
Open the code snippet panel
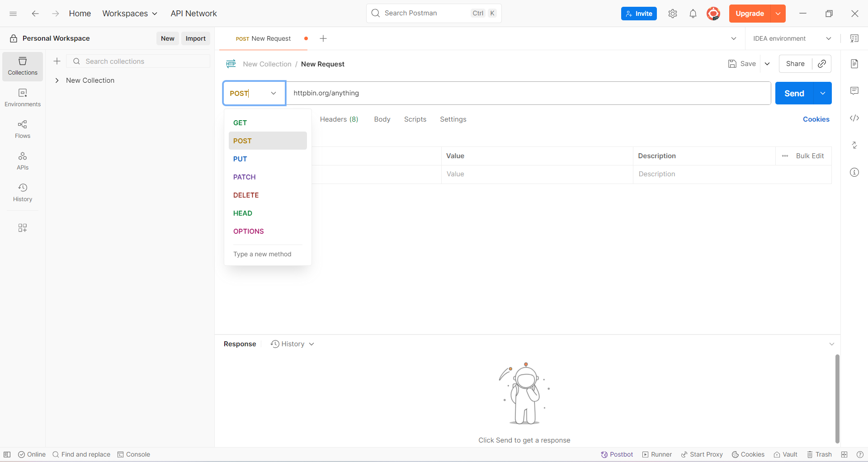(x=854, y=118)
